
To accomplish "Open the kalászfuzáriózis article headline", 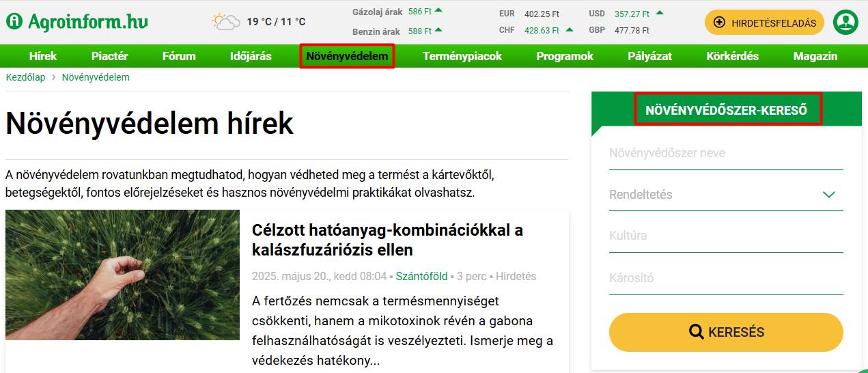I will [387, 240].
